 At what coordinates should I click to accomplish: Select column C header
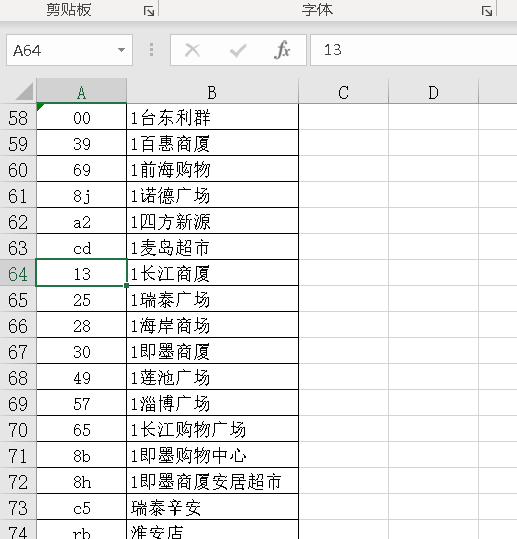(343, 91)
